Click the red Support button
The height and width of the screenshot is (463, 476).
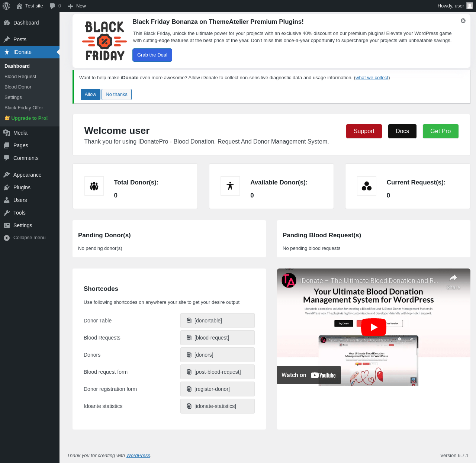[x=364, y=131]
